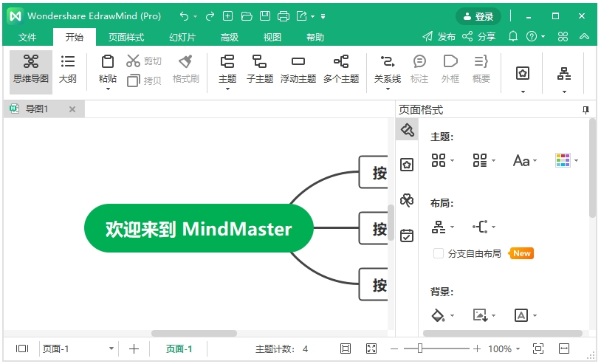Zoom out with the minus button

click(394, 348)
